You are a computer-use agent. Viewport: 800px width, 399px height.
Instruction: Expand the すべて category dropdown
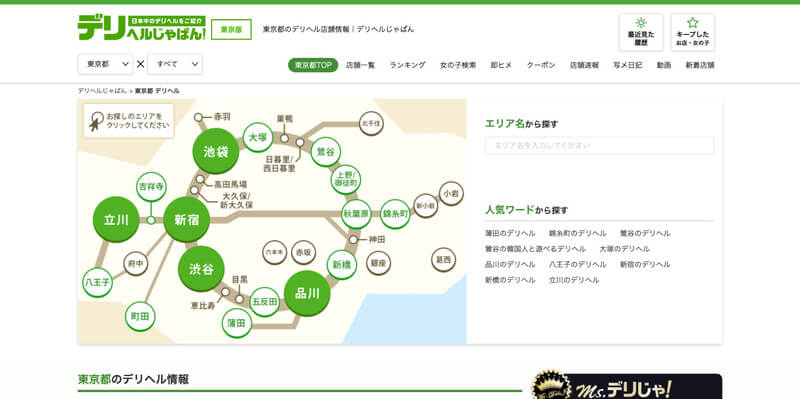(175, 64)
